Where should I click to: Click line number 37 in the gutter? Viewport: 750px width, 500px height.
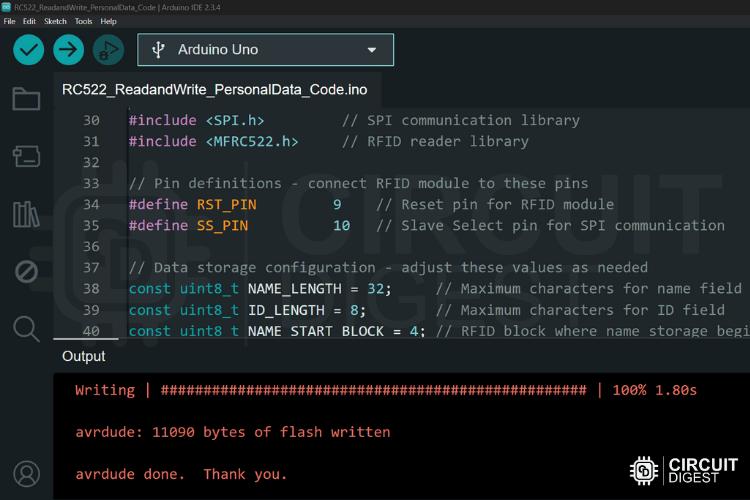pos(91,267)
